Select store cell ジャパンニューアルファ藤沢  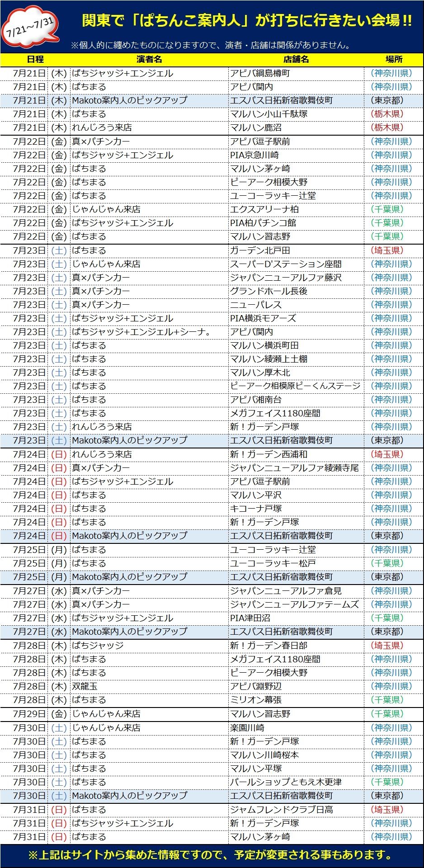pyautogui.click(x=296, y=278)
